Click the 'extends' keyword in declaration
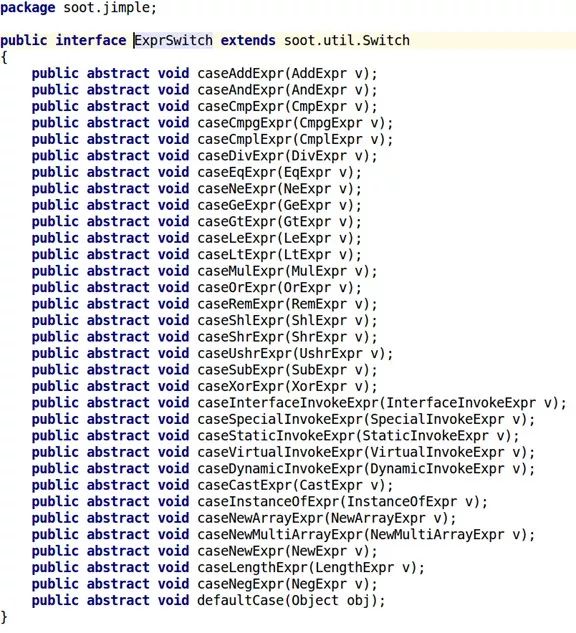576x633 pixels. (x=248, y=40)
